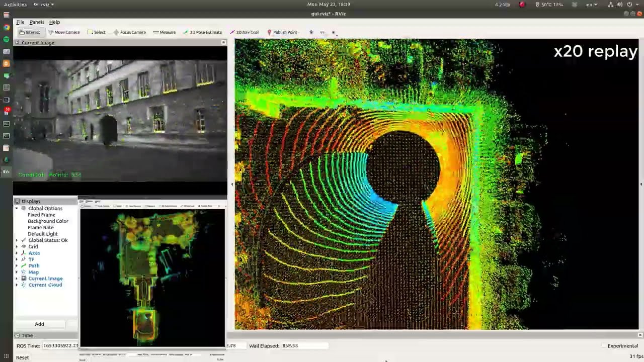The height and width of the screenshot is (362, 644).
Task: Activate the Focus Camera tool
Action: coord(129,32)
